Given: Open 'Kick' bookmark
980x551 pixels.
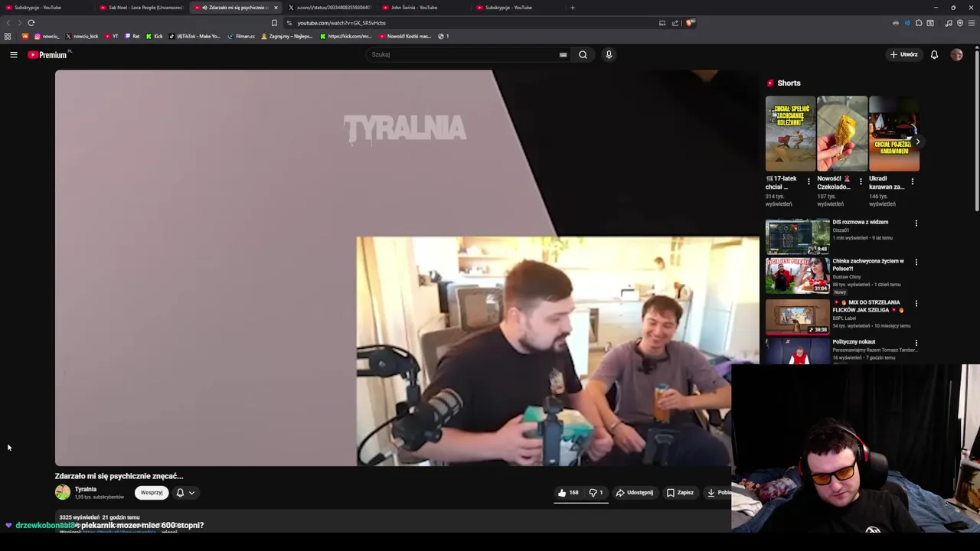Looking at the screenshot, I should tap(155, 36).
